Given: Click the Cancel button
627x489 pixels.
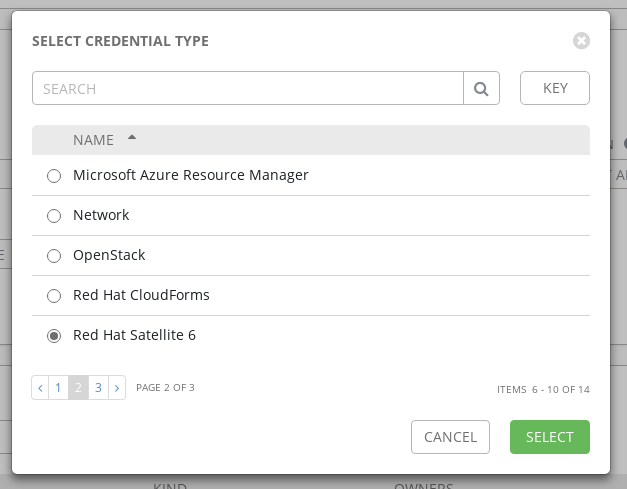Looking at the screenshot, I should (450, 437).
